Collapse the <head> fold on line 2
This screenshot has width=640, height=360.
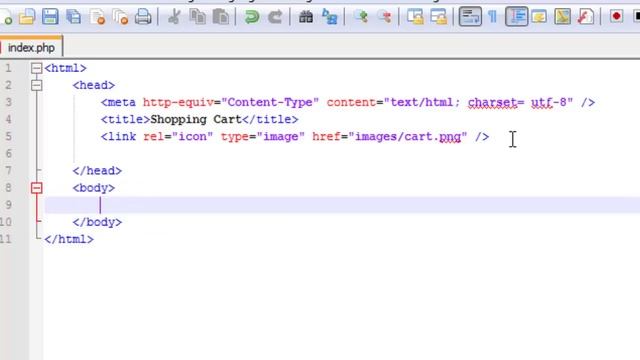pos(37,85)
